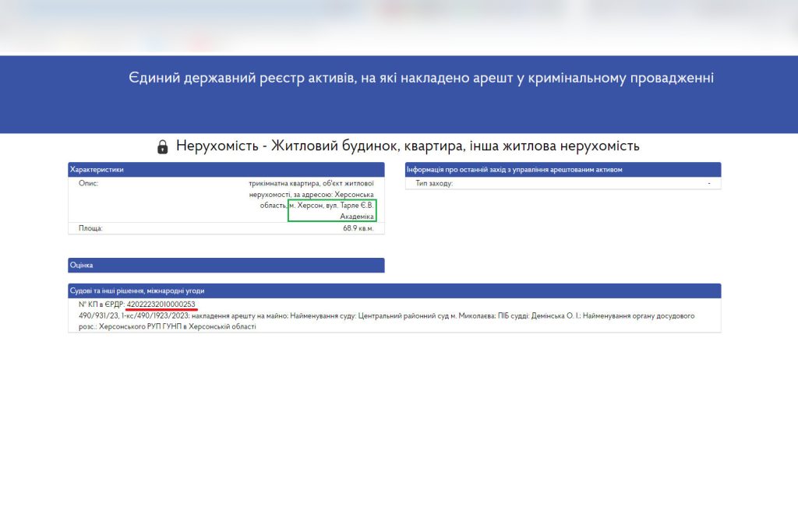Open the underlined ЄРДР number 42022232010000253
Image resolution: width=798 pixels, height=532 pixels.
tap(161, 304)
